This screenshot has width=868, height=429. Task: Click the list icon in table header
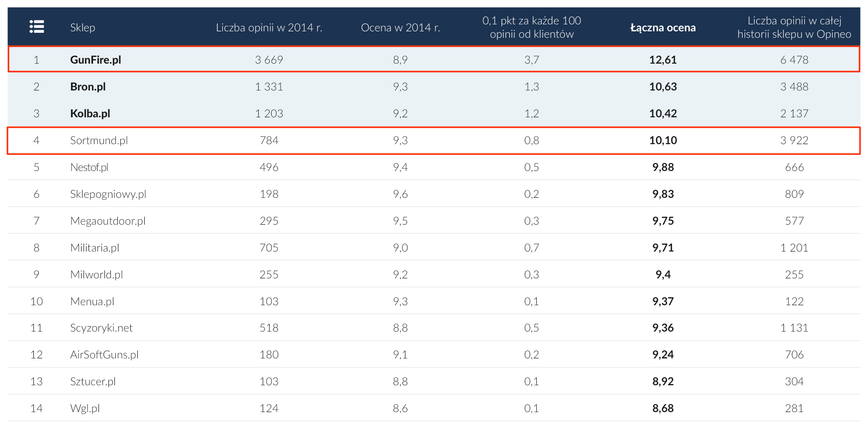(36, 27)
